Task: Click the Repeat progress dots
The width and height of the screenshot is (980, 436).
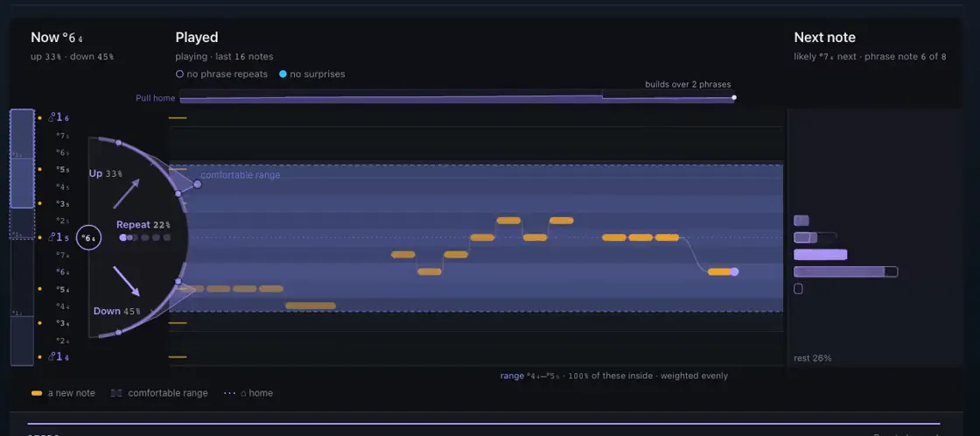Action: click(x=144, y=238)
